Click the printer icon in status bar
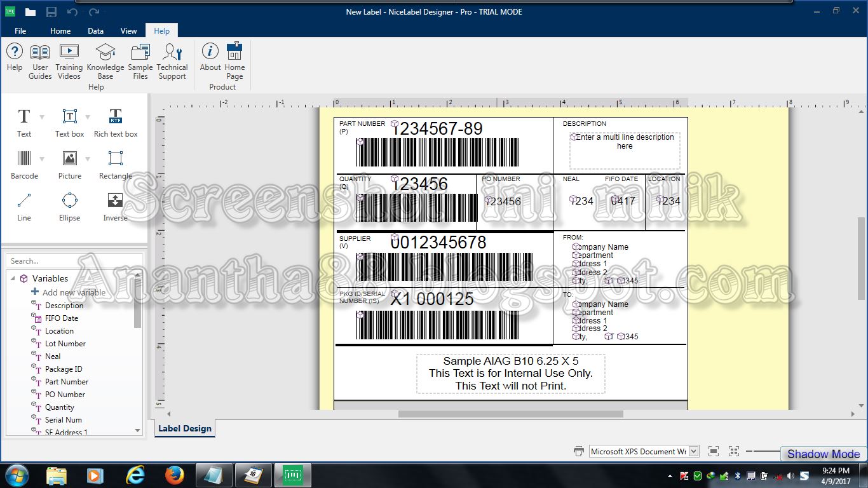 pyautogui.click(x=578, y=451)
